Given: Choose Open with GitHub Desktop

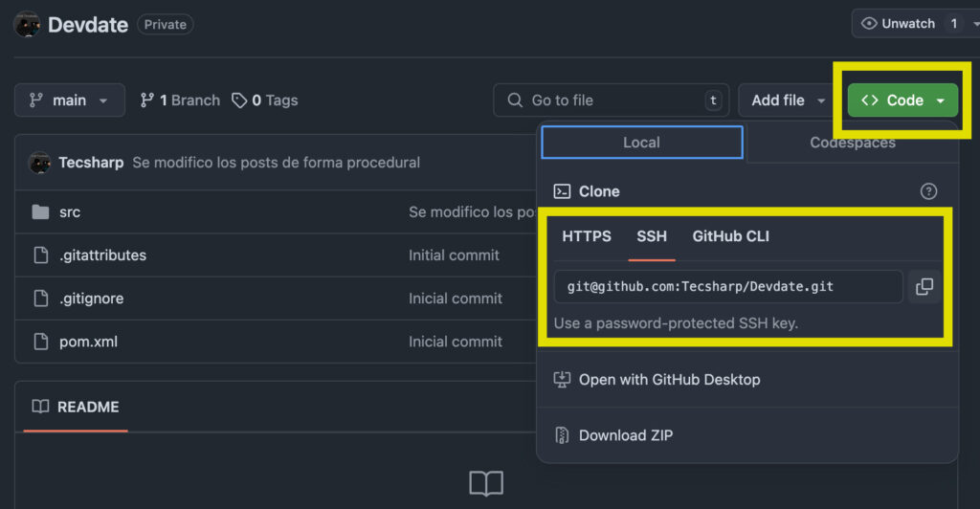Looking at the screenshot, I should [x=669, y=379].
